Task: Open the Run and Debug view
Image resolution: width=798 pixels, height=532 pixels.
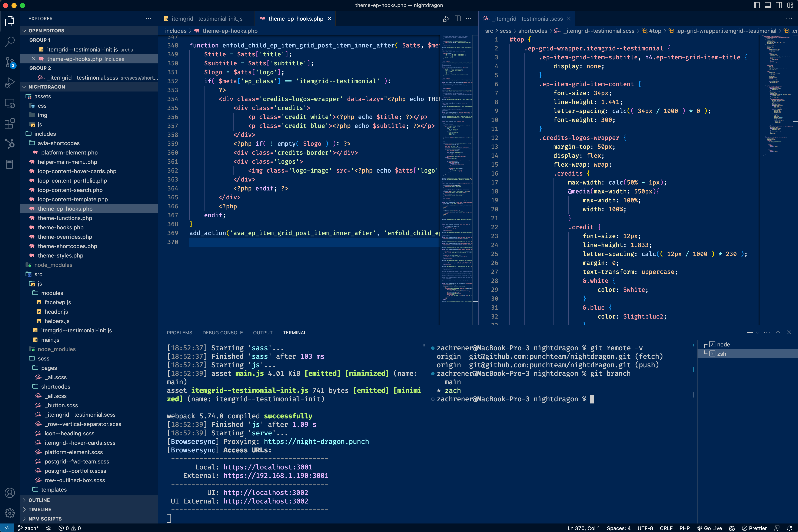Action: tap(10, 82)
